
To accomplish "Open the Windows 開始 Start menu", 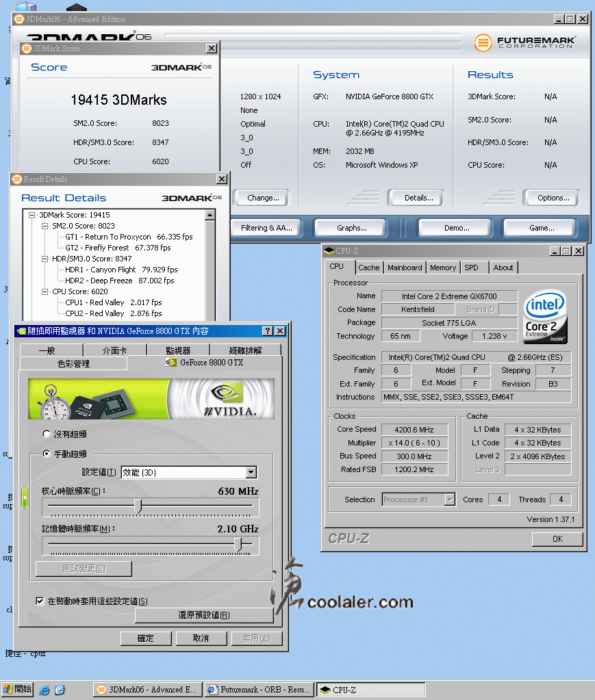I will (17, 689).
